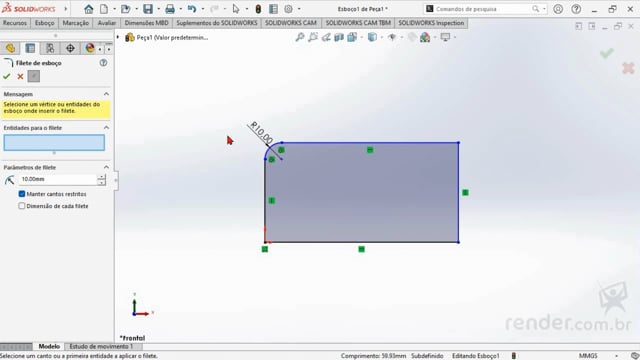
Task: Open the Options gear icon
Action: click(x=289, y=9)
